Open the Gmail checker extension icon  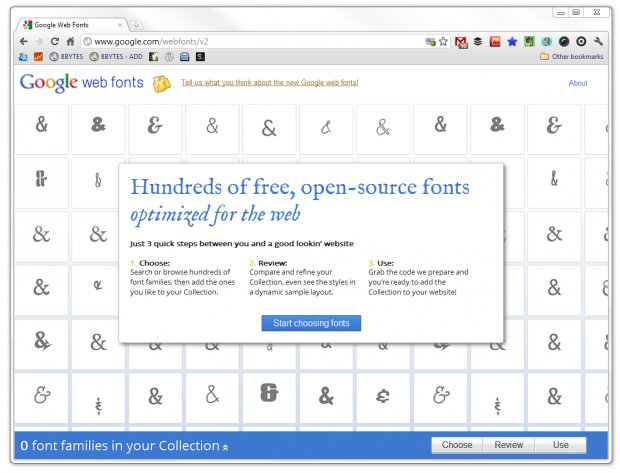coord(461,42)
